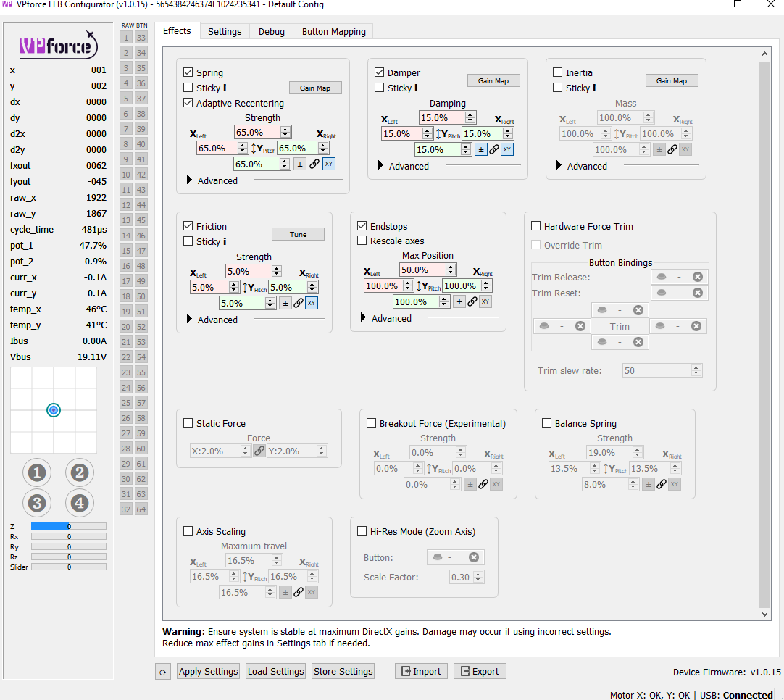
Task: Enable Hardware Force Trim
Action: [x=535, y=226]
